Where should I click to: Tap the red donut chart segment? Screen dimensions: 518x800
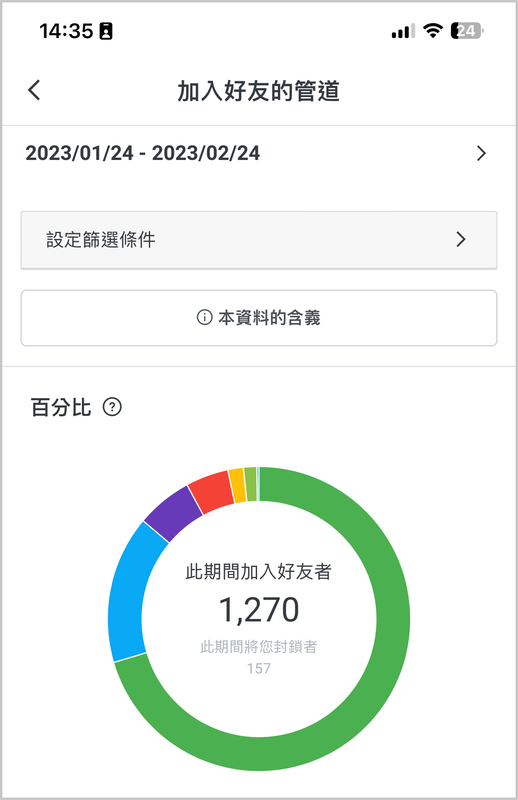211,492
